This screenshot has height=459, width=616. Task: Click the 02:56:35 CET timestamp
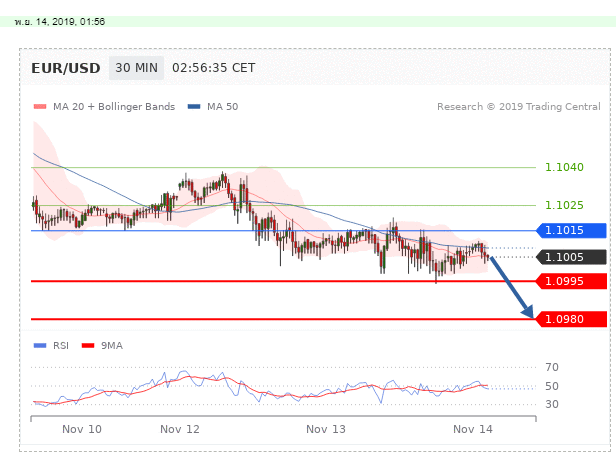[213, 68]
